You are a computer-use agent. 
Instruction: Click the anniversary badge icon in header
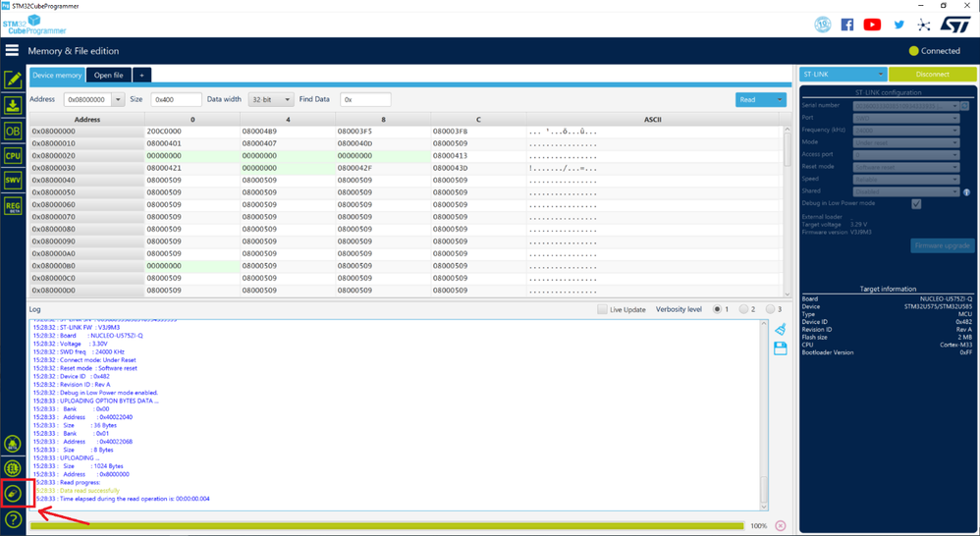(x=823, y=25)
